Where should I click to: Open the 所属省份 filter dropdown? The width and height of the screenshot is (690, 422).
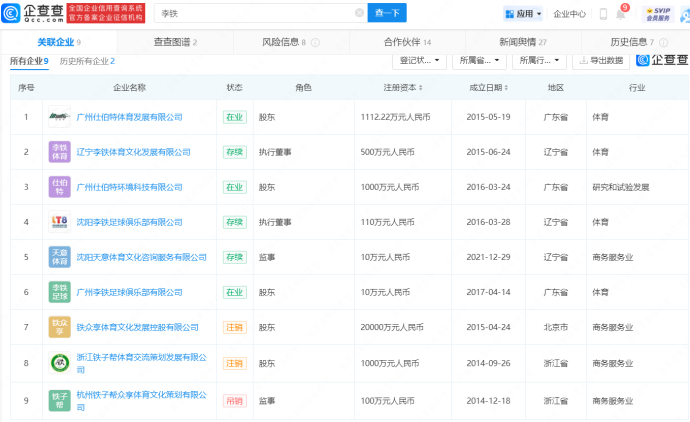[x=479, y=61]
